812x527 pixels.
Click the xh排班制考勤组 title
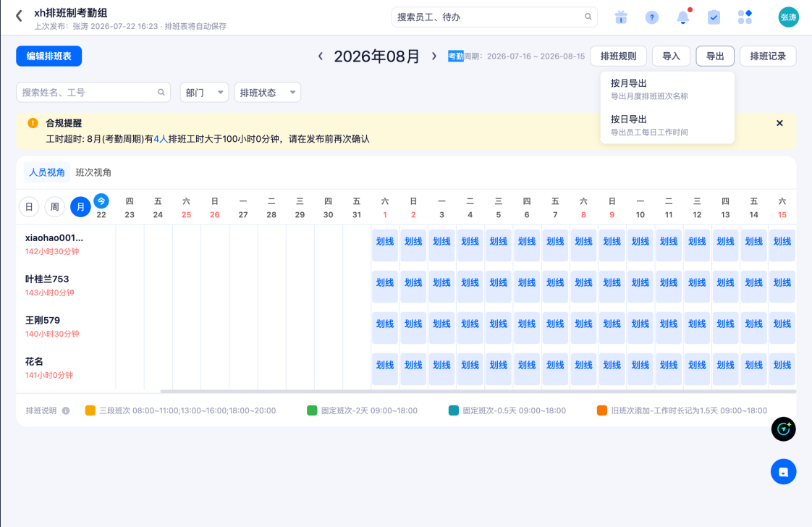point(71,13)
